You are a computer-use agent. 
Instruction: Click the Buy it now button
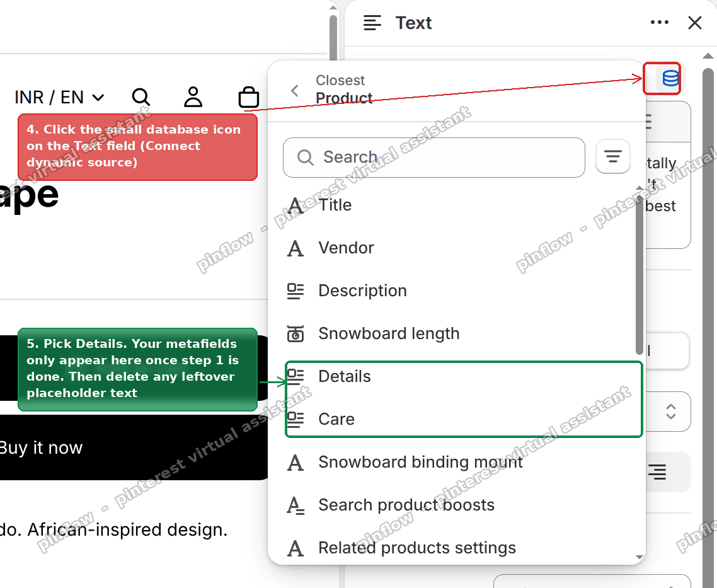click(x=132, y=447)
